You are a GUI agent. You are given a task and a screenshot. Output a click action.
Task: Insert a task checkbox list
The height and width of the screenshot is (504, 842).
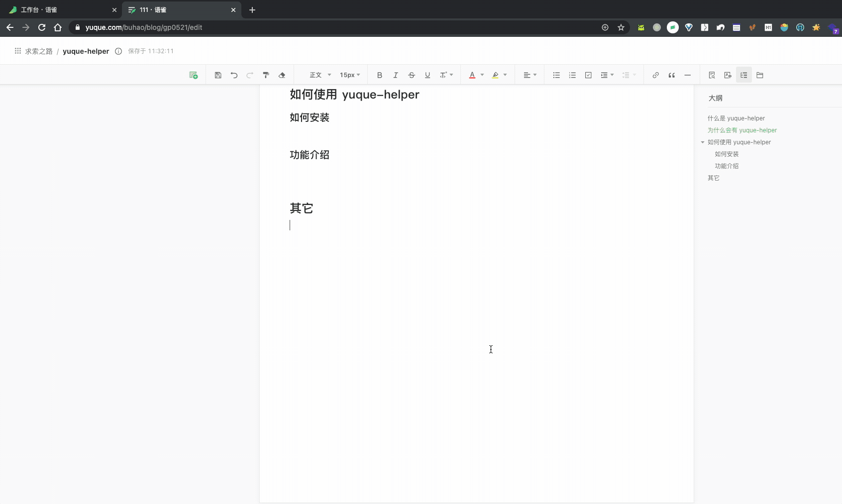(588, 75)
